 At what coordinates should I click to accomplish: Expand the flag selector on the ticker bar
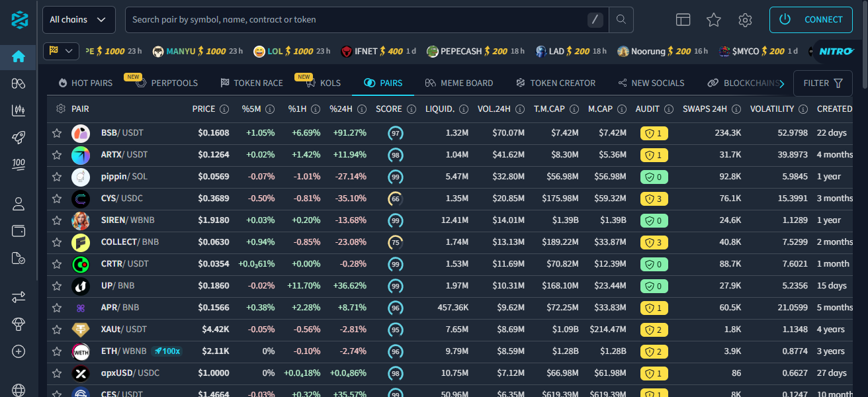[61, 51]
